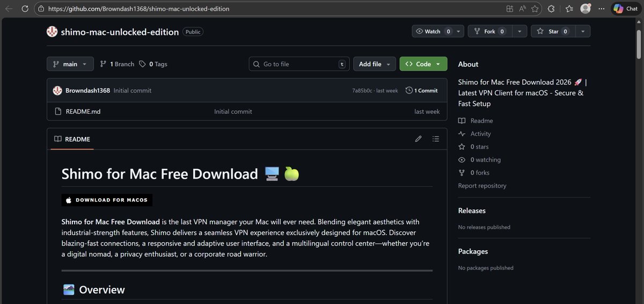Click the Overview section heading
Viewport: 644px width, 304px height.
coord(102,290)
